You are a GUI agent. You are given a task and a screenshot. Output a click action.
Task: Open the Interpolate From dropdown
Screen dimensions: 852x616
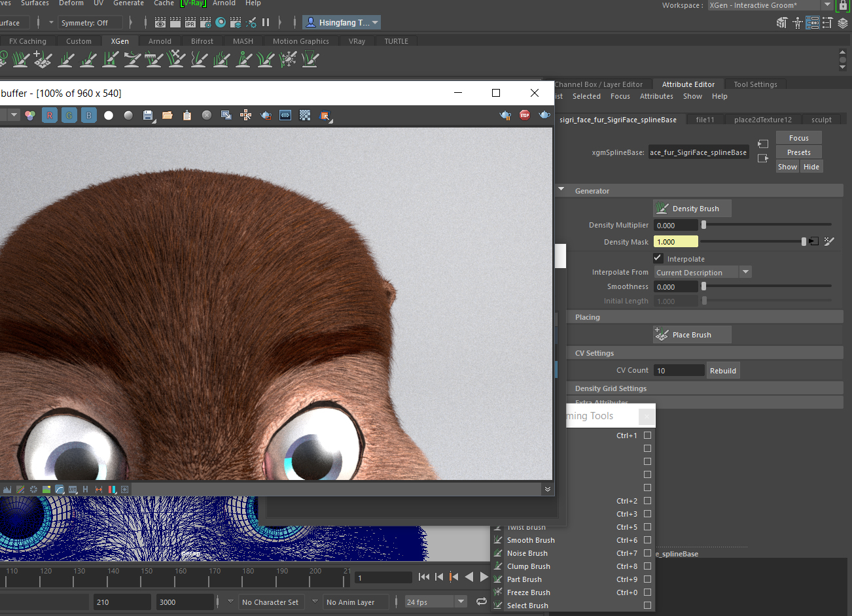pos(744,271)
